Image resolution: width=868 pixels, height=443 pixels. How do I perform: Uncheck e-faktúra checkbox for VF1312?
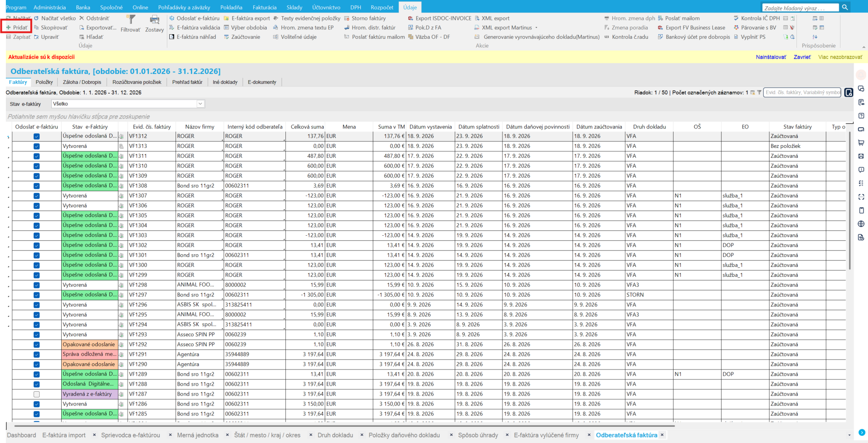[36, 137]
